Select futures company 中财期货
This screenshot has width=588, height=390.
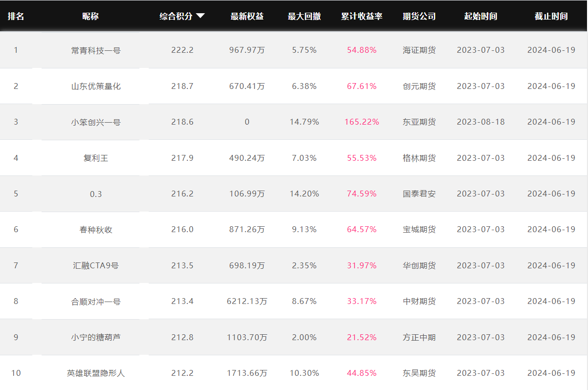[419, 301]
